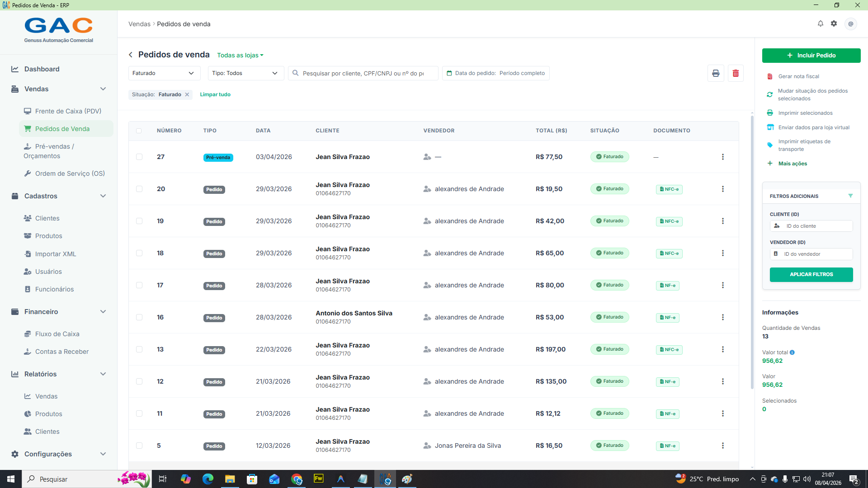Click the red trash delete icon

click(736, 73)
